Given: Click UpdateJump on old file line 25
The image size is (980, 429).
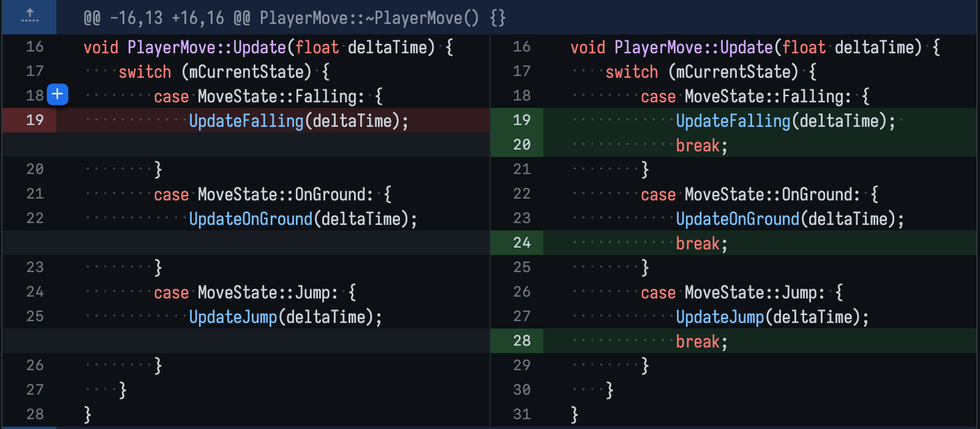Looking at the screenshot, I should point(233,317).
